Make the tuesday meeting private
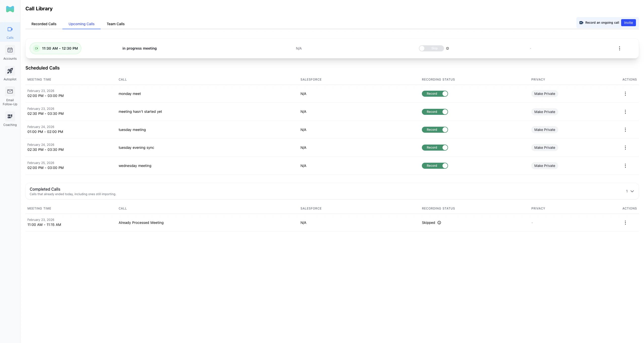644x343 pixels. (545, 130)
